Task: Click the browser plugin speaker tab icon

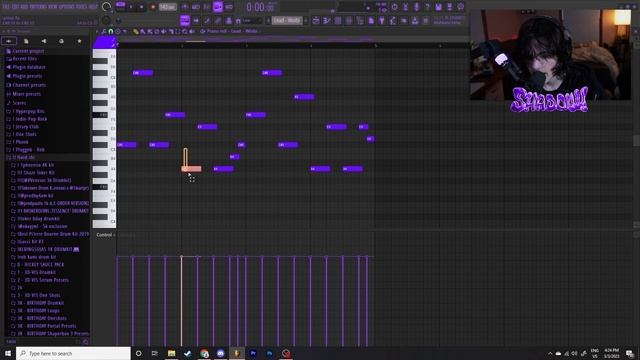Action: click(x=44, y=41)
